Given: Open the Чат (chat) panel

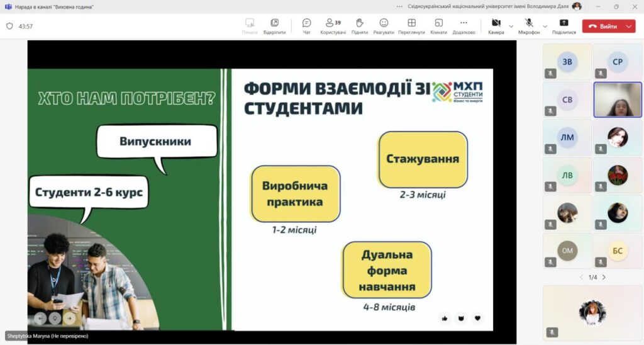Looking at the screenshot, I should coord(306,26).
